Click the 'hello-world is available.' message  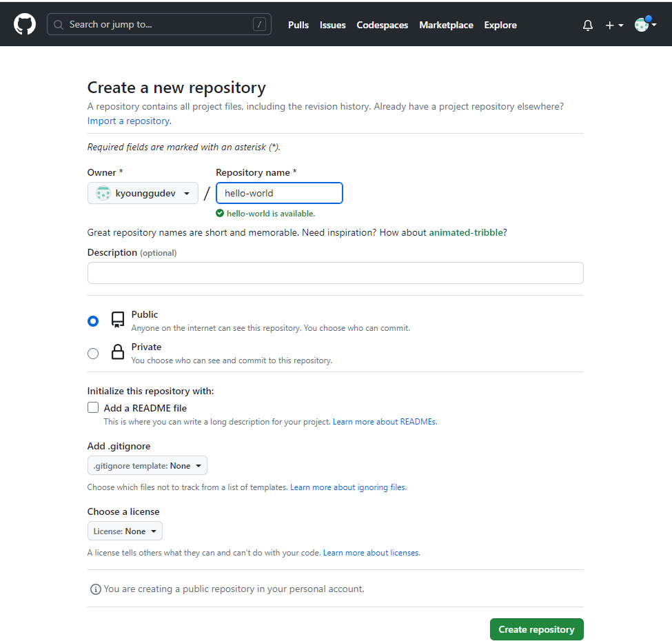tap(270, 214)
